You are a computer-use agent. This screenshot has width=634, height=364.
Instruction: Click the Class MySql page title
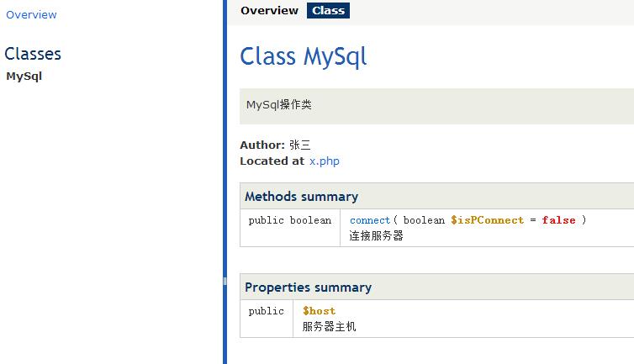coord(304,56)
